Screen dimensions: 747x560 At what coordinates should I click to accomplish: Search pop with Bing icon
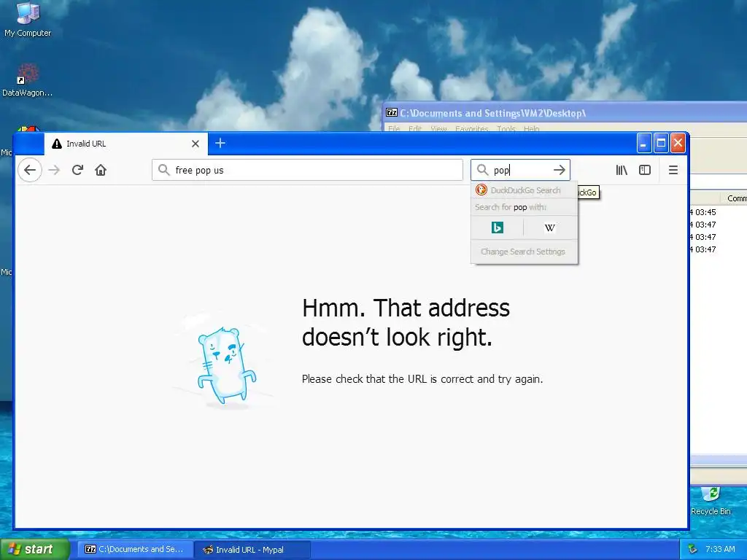click(x=498, y=227)
